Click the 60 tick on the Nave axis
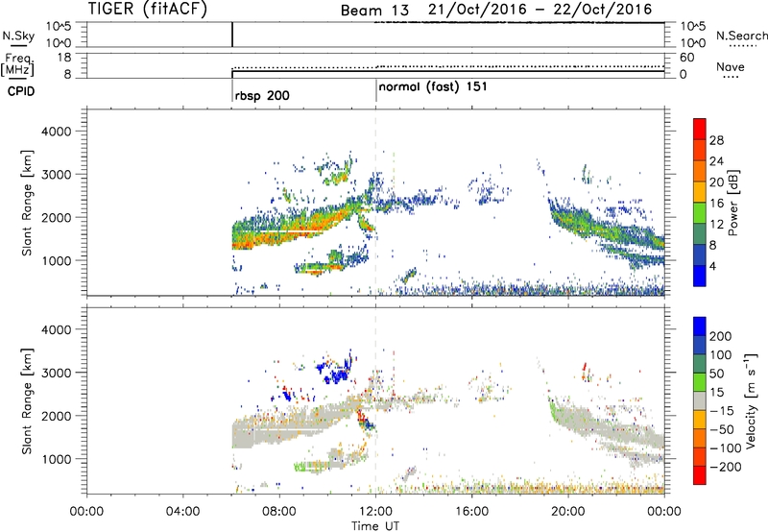Screen dimensions: 768x532 [x=686, y=58]
